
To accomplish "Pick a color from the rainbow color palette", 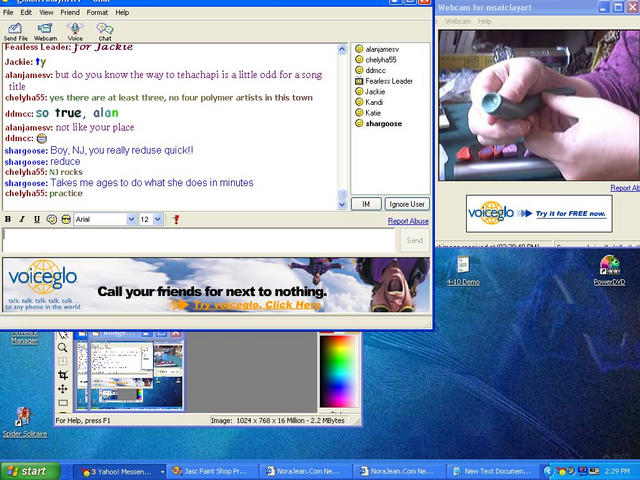I will coord(338,371).
